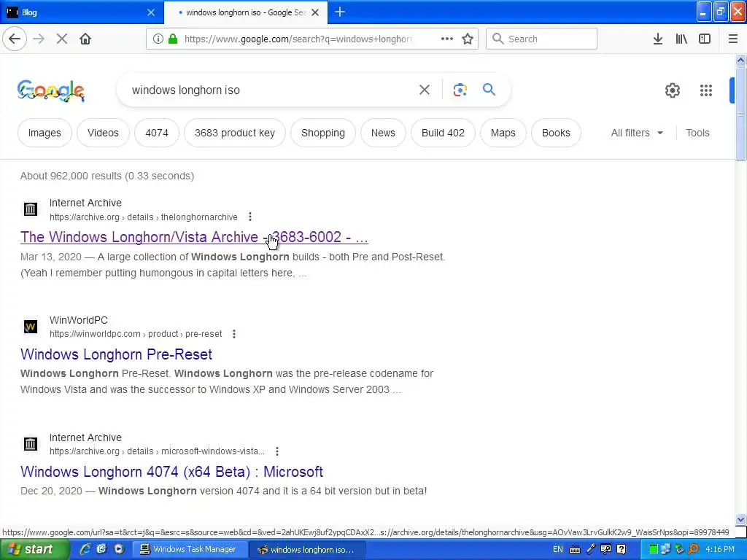Screen dimensions: 747x560
Task: Open Google quick settings gear
Action: point(672,90)
